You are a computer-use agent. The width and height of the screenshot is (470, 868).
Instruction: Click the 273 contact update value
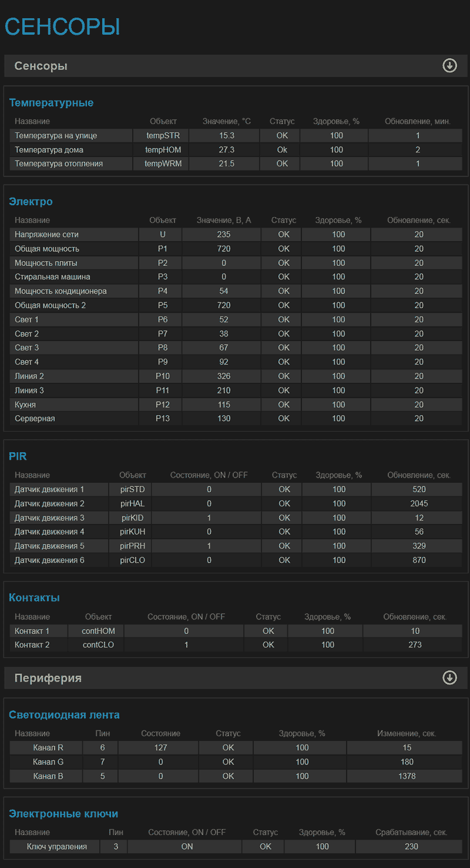pos(415,645)
